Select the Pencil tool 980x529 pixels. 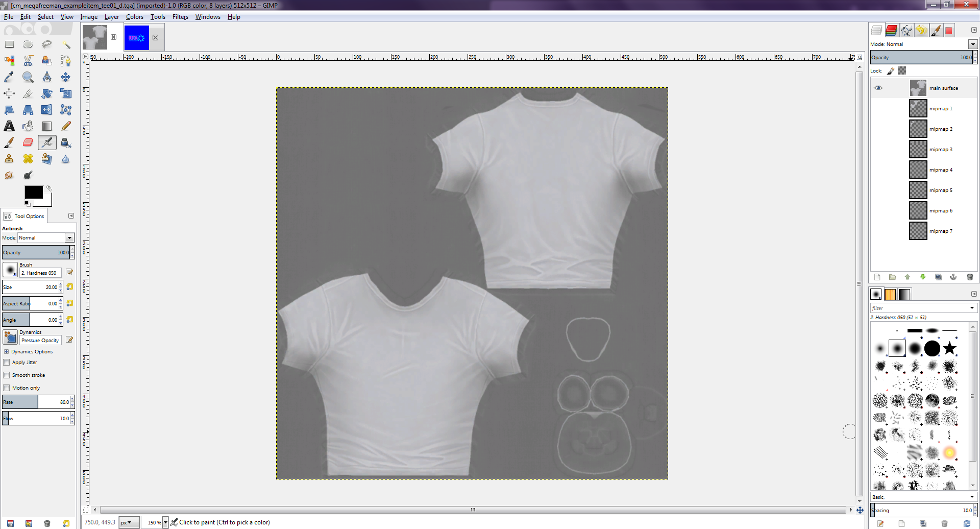66,126
